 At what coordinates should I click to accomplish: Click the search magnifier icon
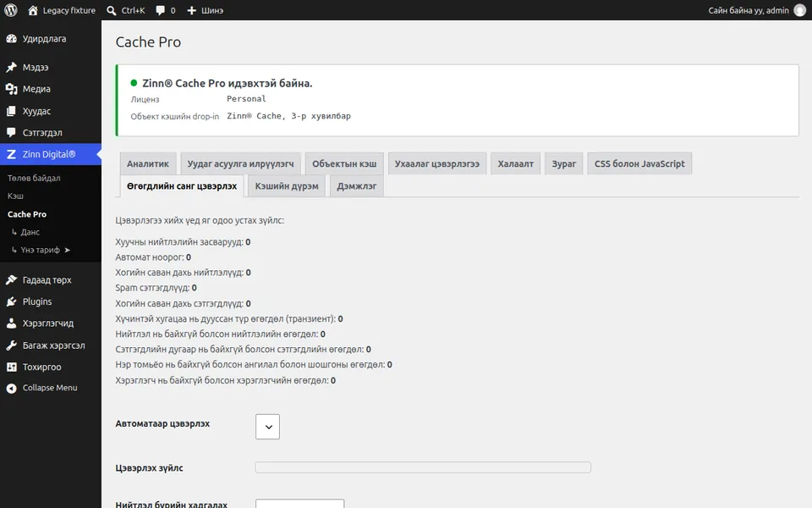[112, 10]
